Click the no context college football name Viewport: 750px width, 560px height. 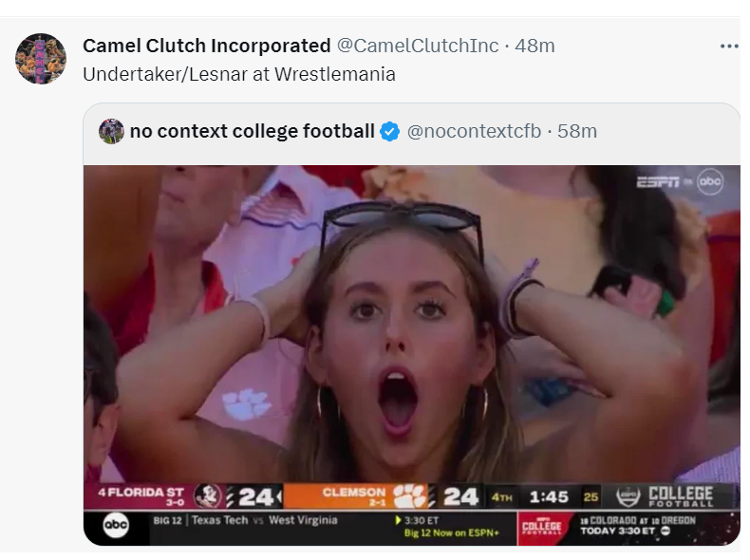[x=252, y=131]
